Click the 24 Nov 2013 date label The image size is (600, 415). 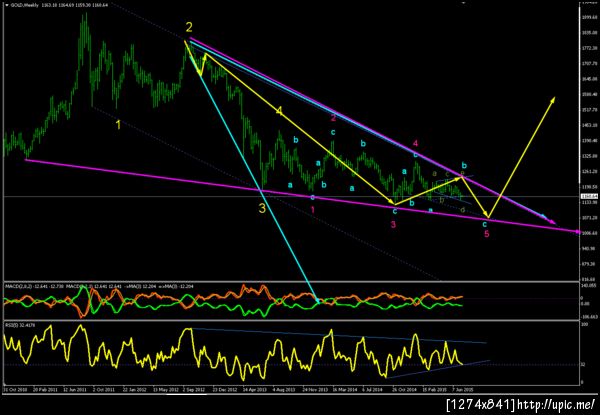coord(314,389)
